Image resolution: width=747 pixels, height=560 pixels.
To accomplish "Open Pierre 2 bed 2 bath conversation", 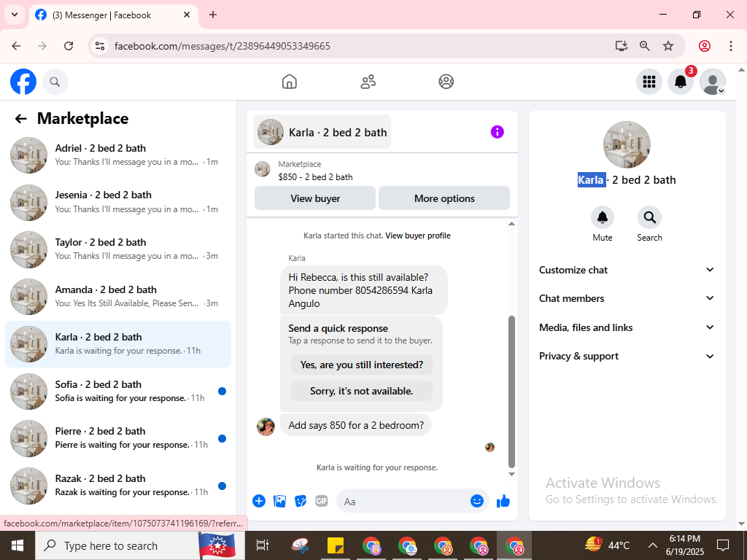I will click(118, 438).
